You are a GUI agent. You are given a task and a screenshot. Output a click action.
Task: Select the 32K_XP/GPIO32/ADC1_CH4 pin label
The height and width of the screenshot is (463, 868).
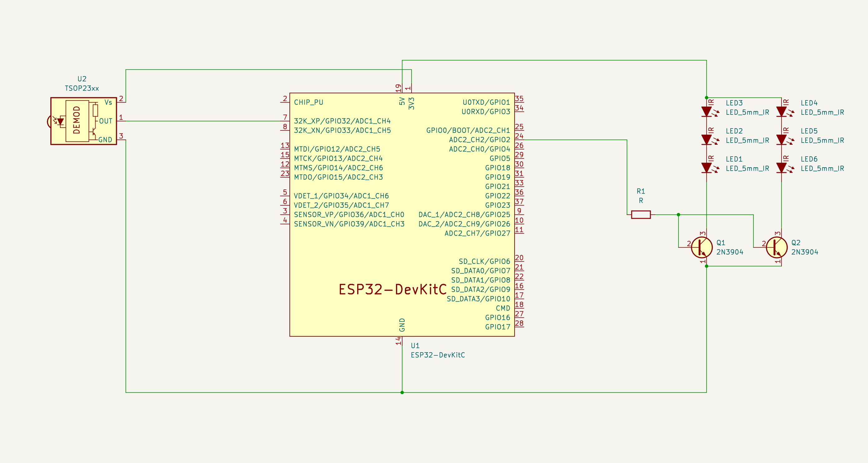(x=342, y=121)
